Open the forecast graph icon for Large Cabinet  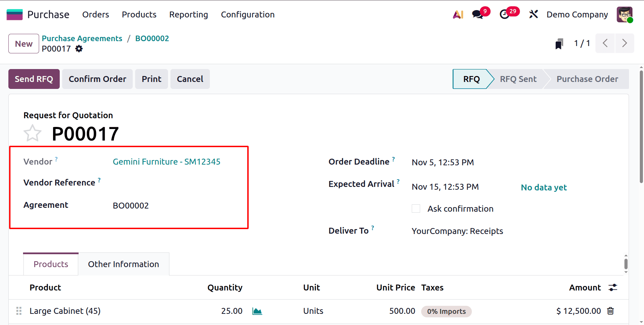coord(257,311)
